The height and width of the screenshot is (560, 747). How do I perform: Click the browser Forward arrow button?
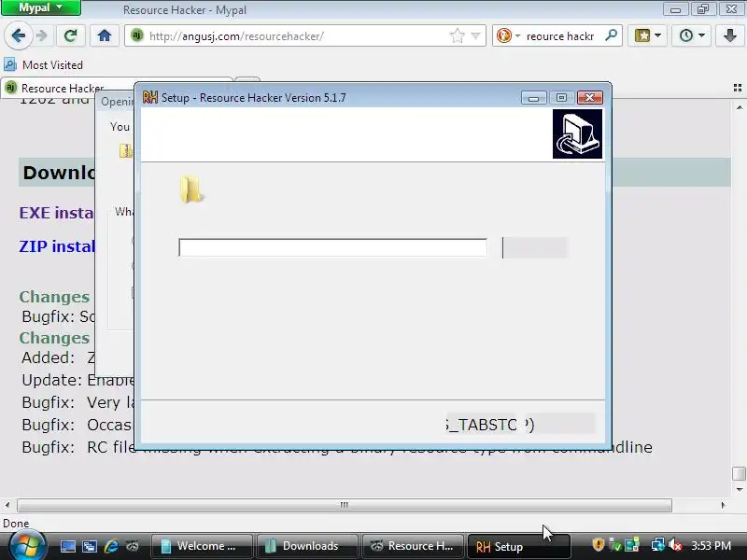42,35
